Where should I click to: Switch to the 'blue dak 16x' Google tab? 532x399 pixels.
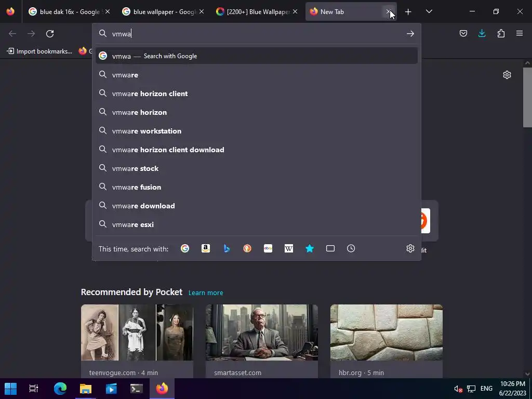point(70,11)
